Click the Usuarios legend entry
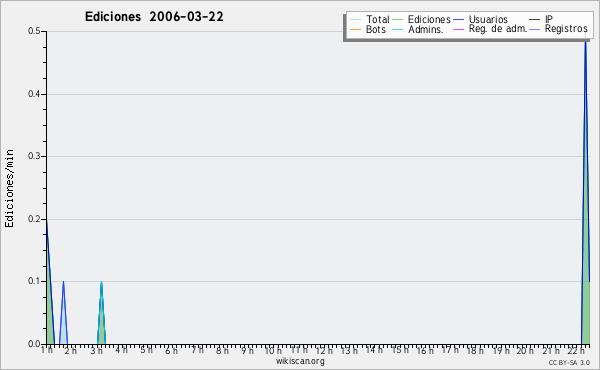Image resolution: width=600 pixels, height=370 pixels. tap(480, 19)
